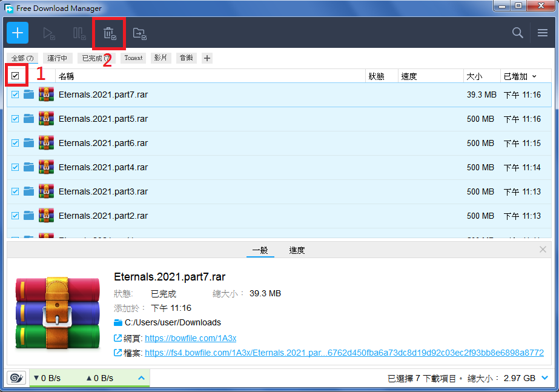Open folder icon for Eternals.2021.part7.rar
559x392 pixels.
[x=28, y=95]
